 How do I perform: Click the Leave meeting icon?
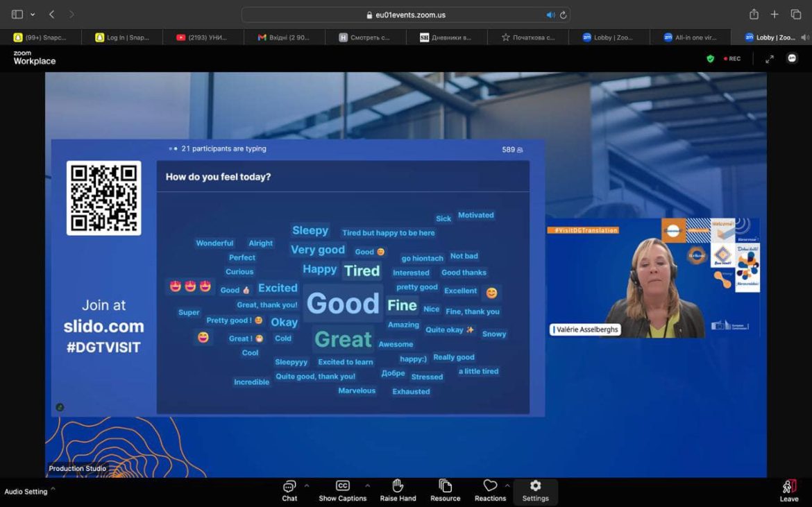click(x=788, y=488)
